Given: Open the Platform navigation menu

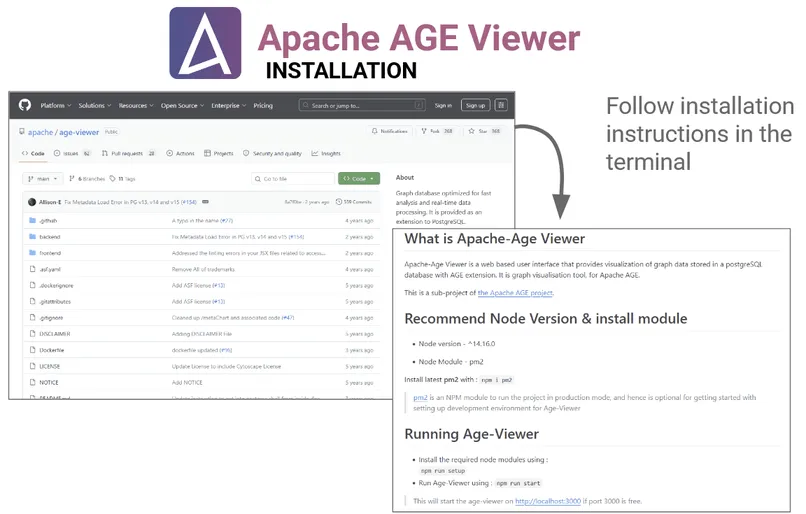Looking at the screenshot, I should [56, 105].
